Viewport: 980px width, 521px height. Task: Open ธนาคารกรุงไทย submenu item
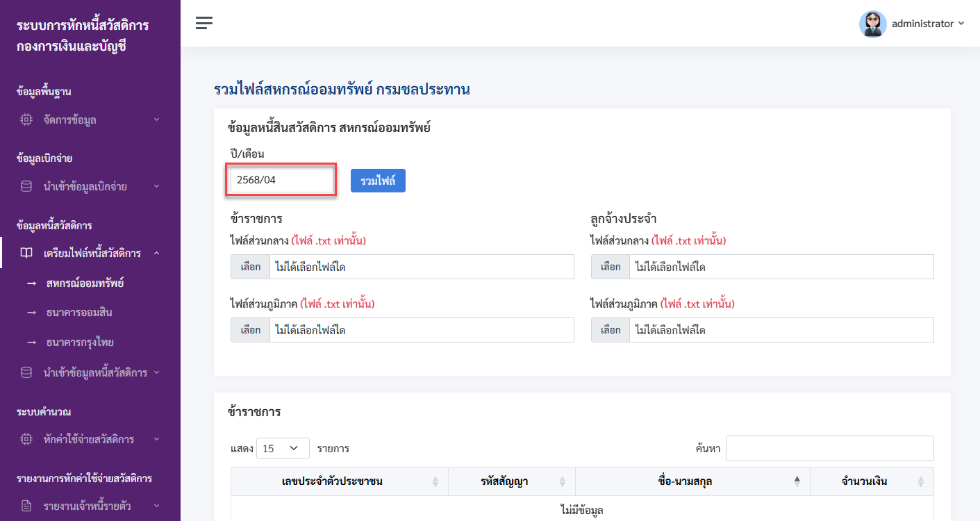point(80,342)
